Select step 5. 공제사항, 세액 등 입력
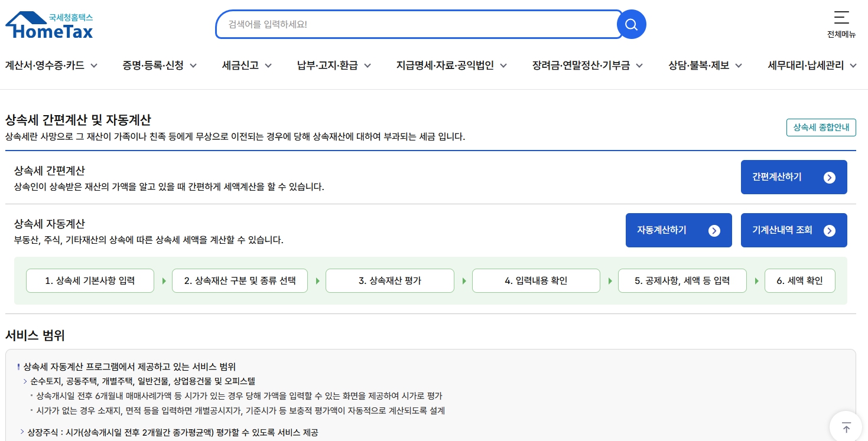The width and height of the screenshot is (868, 441). click(x=682, y=281)
